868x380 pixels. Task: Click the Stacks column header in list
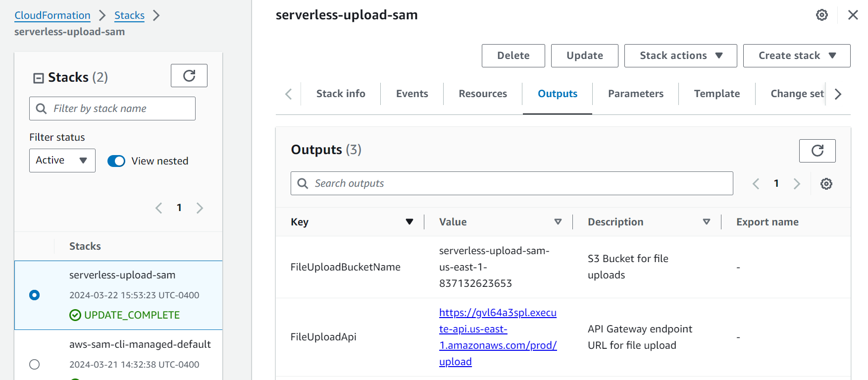point(85,246)
